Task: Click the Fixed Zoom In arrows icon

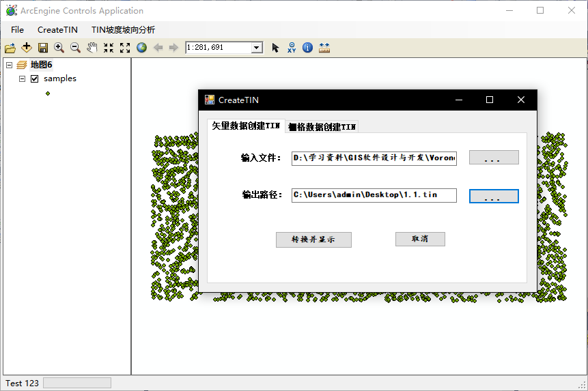Action: pyautogui.click(x=109, y=48)
